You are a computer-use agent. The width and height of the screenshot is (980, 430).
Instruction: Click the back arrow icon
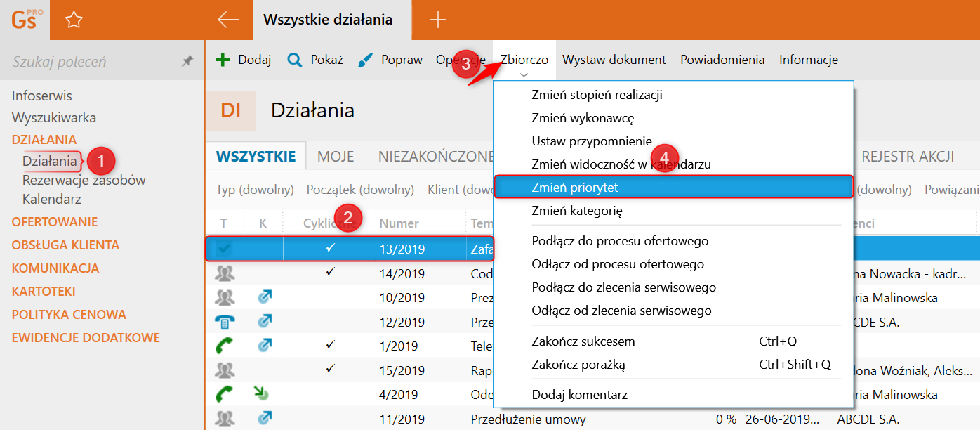click(228, 20)
